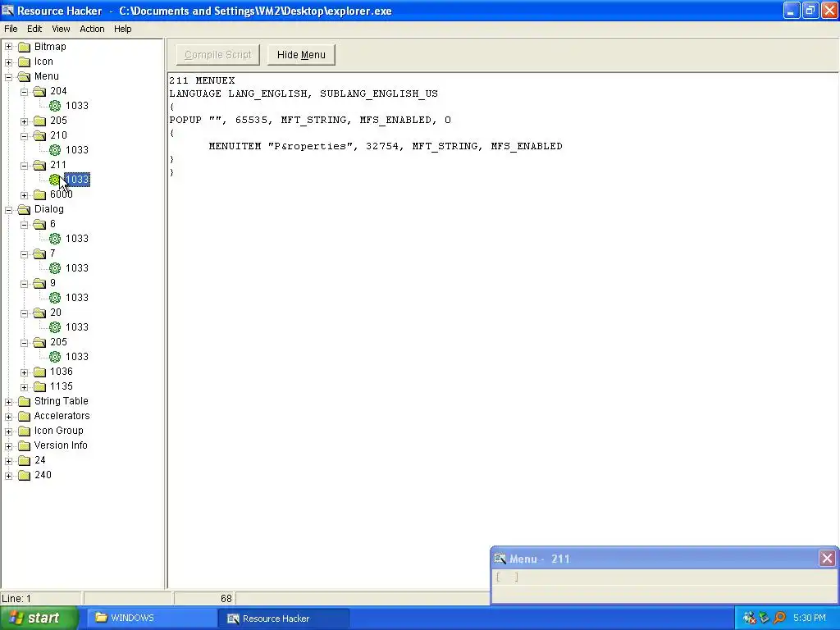
Task: Click the Bitmap folder icon
Action: tap(24, 47)
